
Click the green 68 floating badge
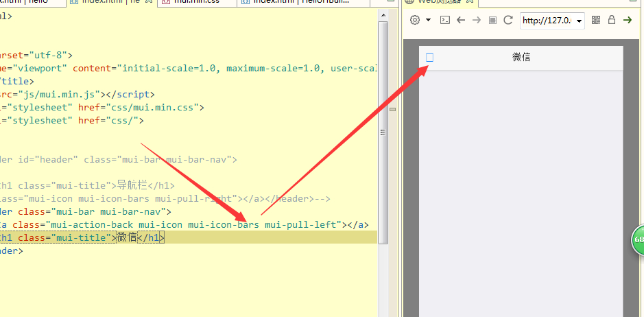[x=637, y=239]
